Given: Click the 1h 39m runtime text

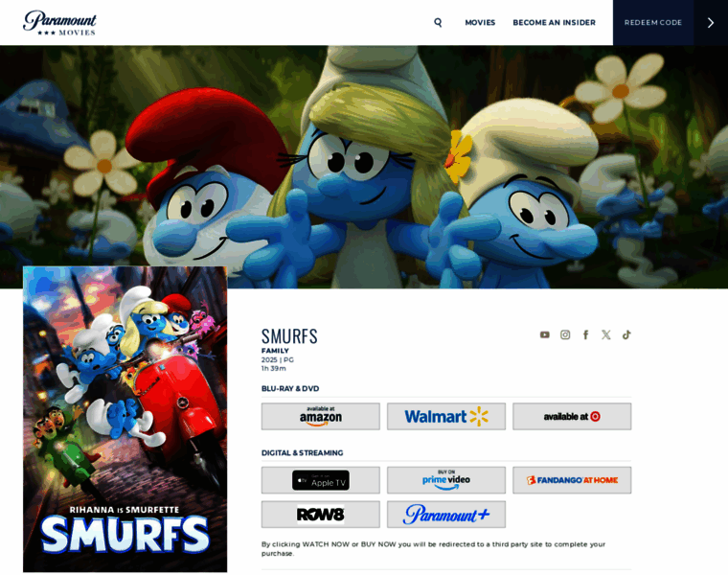Looking at the screenshot, I should (273, 368).
